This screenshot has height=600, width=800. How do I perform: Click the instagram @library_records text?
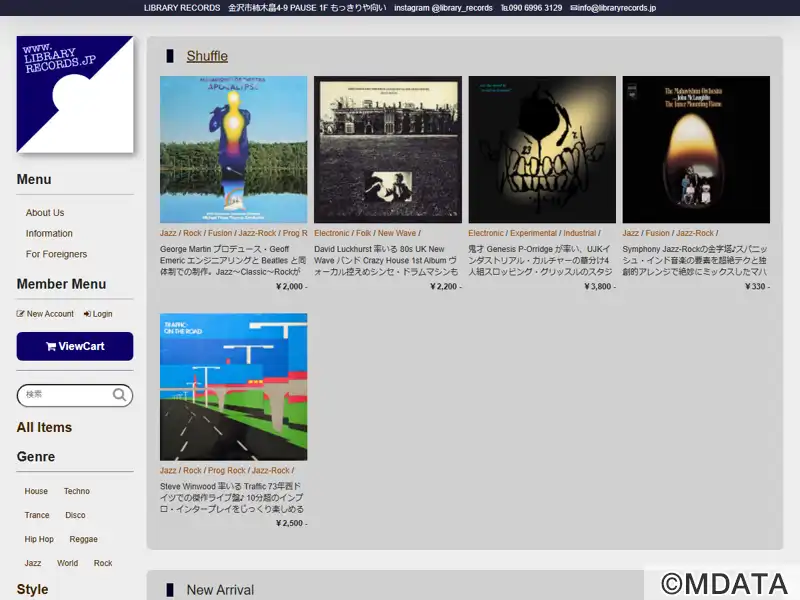443,8
